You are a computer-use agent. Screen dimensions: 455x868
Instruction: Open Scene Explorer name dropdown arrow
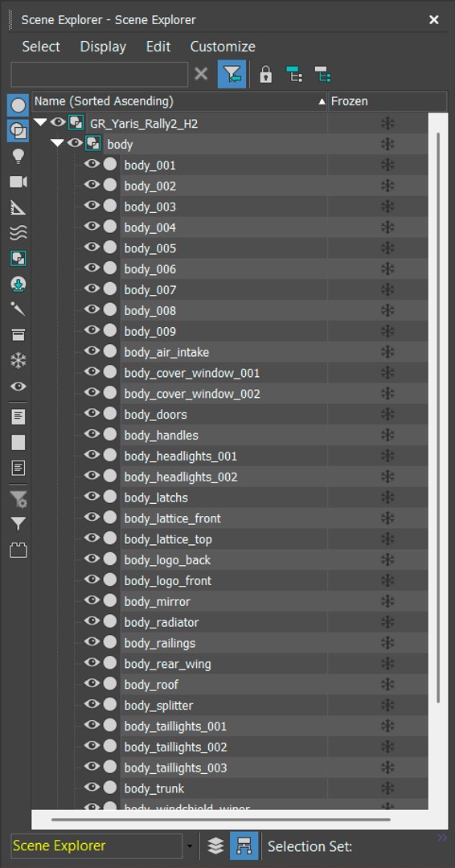[190, 846]
